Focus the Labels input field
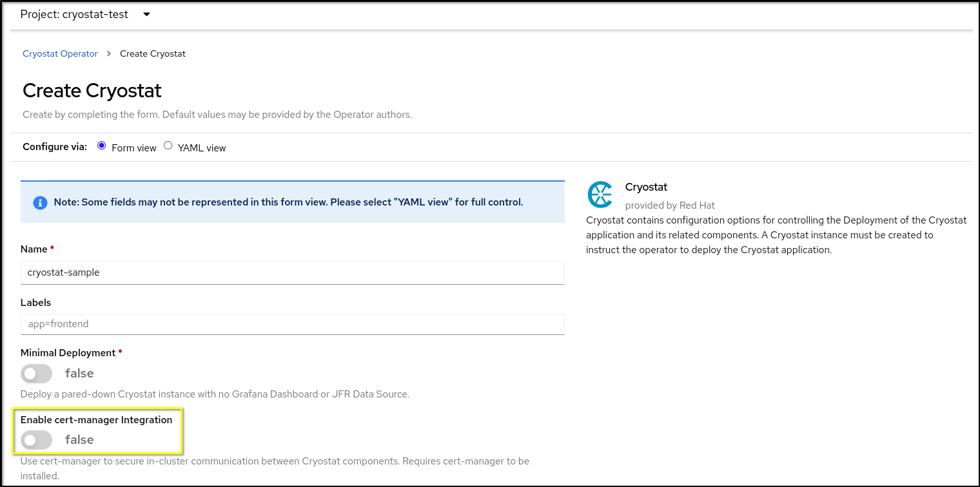The width and height of the screenshot is (980, 487). tap(293, 324)
